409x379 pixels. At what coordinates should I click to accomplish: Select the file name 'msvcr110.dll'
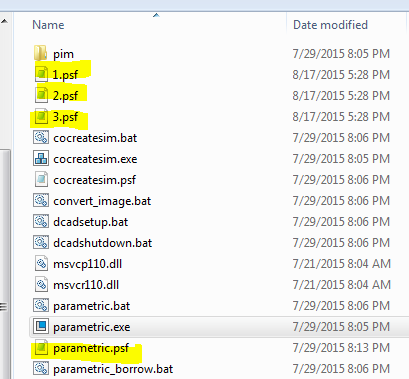pos(86,285)
